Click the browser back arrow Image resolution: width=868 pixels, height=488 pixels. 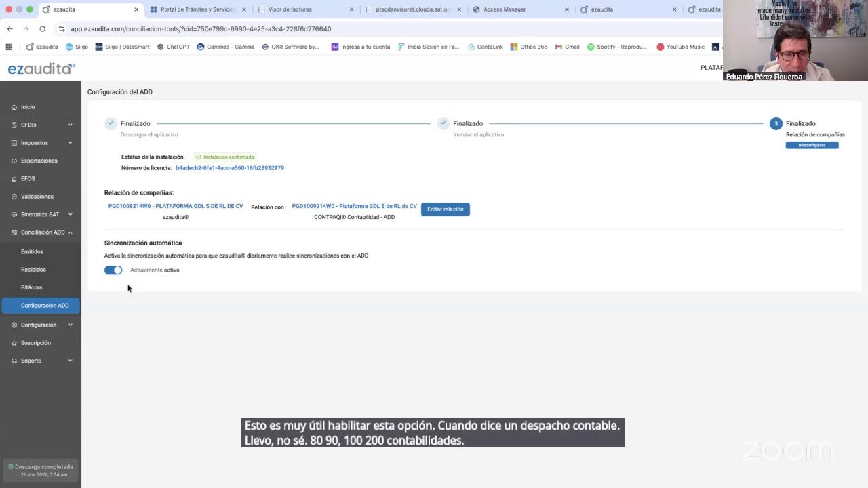pyautogui.click(x=9, y=29)
